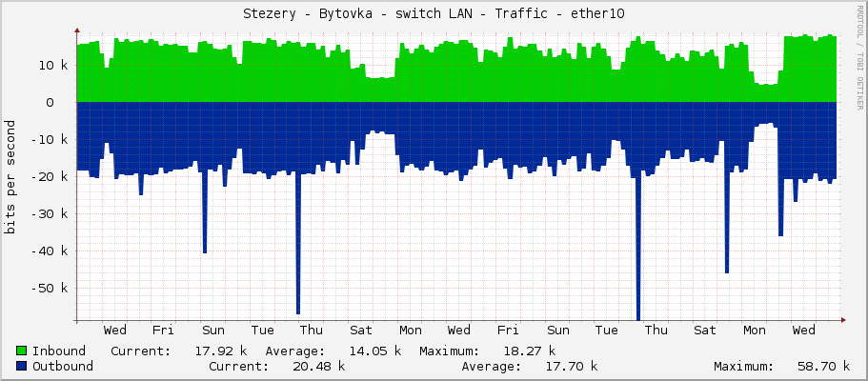This screenshot has height=381, width=868.
Task: Click the -30 k y-axis label
Action: coord(50,213)
